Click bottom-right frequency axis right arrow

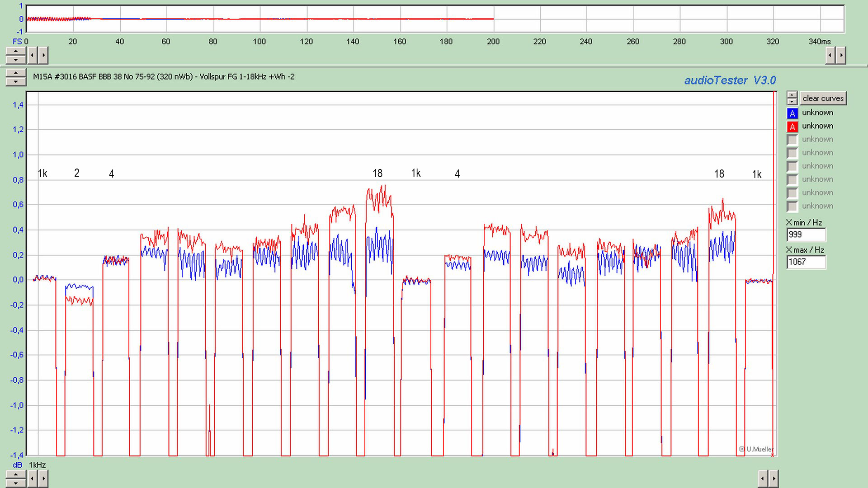774,478
